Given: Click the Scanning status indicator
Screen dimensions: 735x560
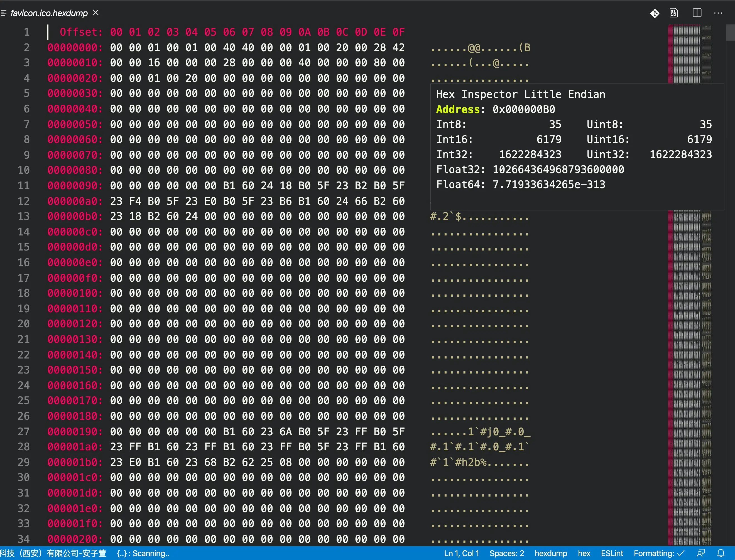Looking at the screenshot, I should coord(143,553).
